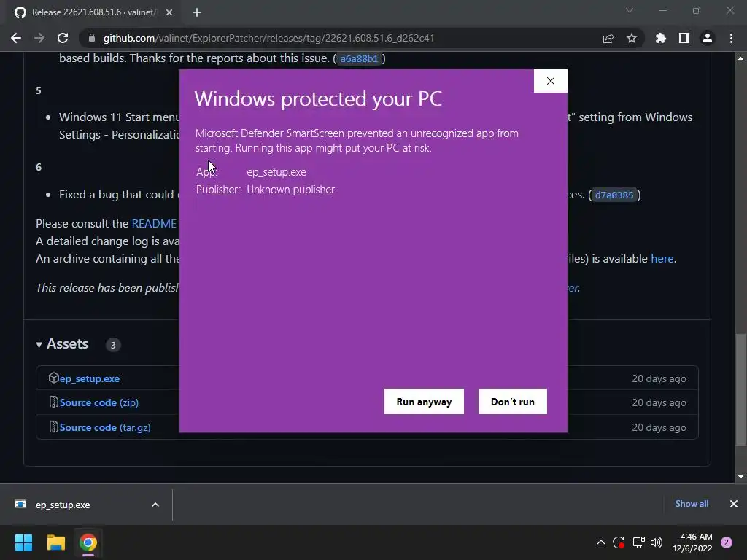Click the file icon beside Source code (tar.gz)
Screen dimensions: 747x560
(54, 427)
